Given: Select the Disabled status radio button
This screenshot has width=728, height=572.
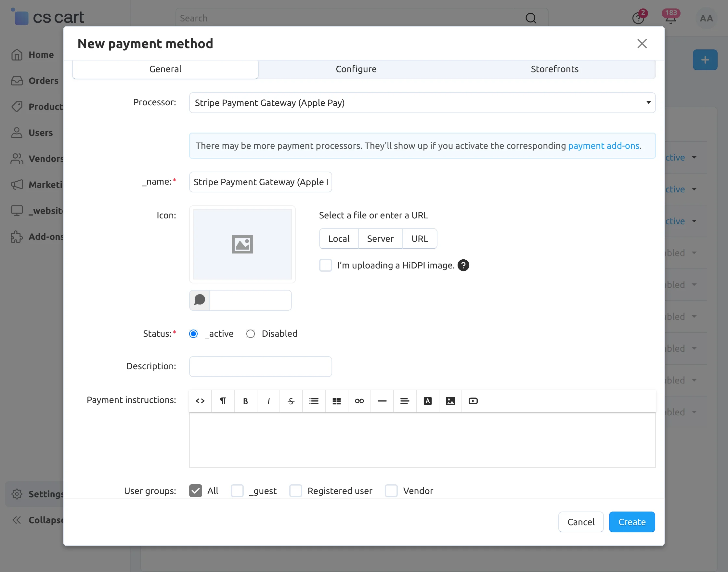Looking at the screenshot, I should (251, 334).
